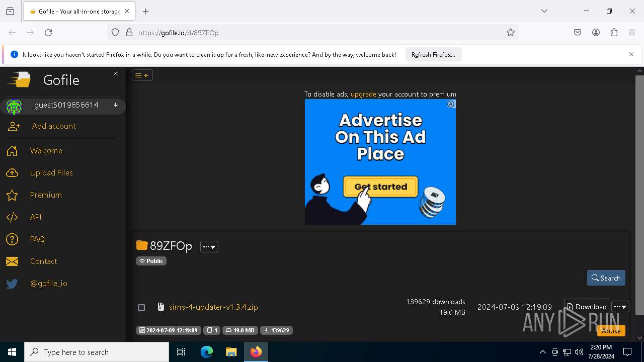The width and height of the screenshot is (644, 362).
Task: Close the Gofile browser tab
Action: 127,11
